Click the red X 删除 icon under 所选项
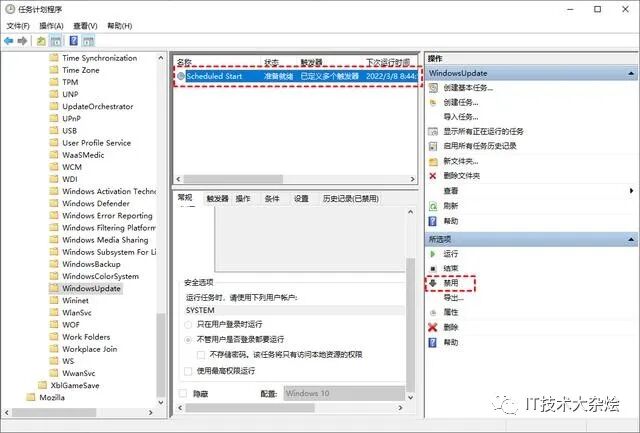Viewport: 640px width, 433px height. (433, 327)
